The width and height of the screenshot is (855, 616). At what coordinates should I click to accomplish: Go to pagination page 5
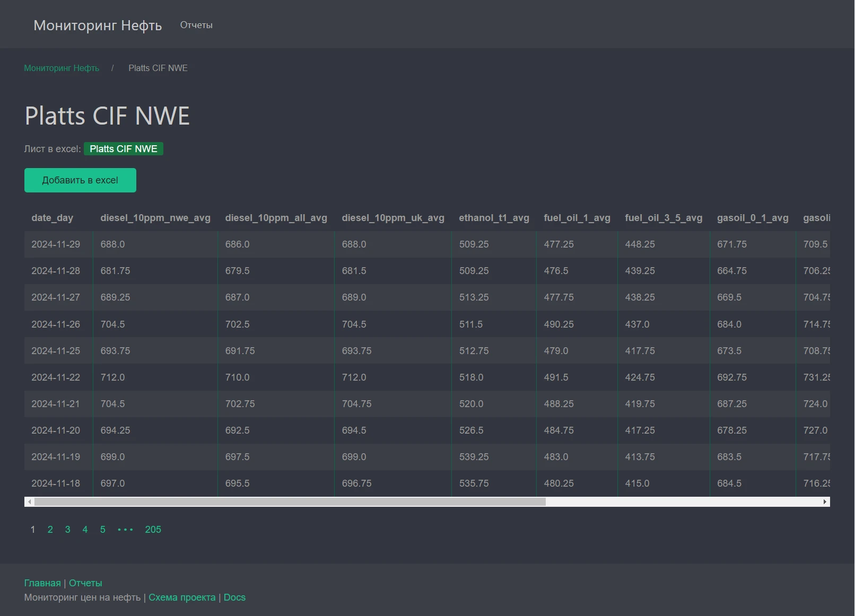tap(103, 530)
